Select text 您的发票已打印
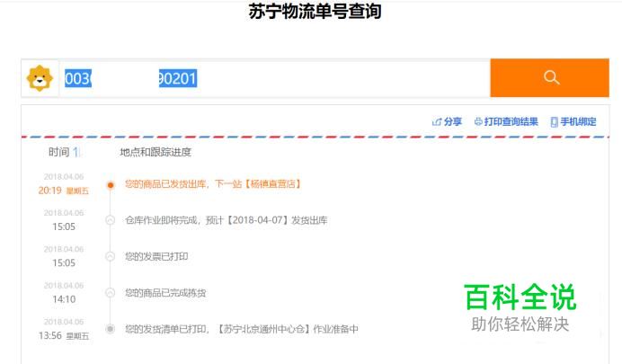Image resolution: width=622 pixels, height=364 pixels. (156, 256)
